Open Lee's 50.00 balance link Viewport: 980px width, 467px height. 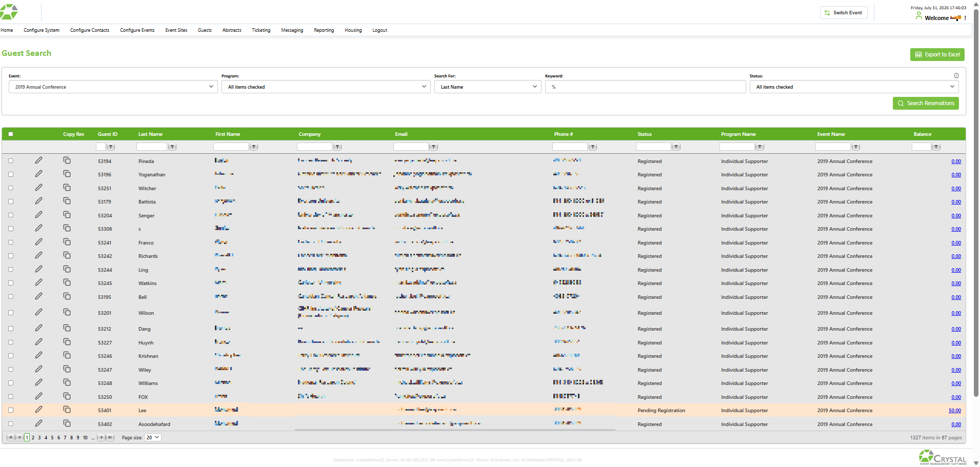pos(954,411)
